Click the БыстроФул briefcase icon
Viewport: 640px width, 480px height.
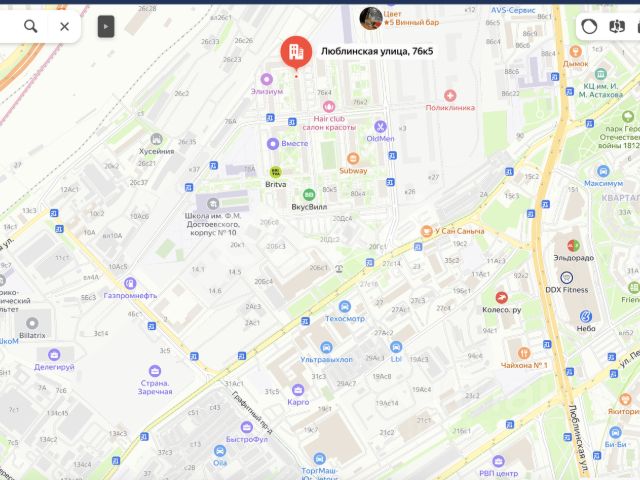tap(247, 427)
